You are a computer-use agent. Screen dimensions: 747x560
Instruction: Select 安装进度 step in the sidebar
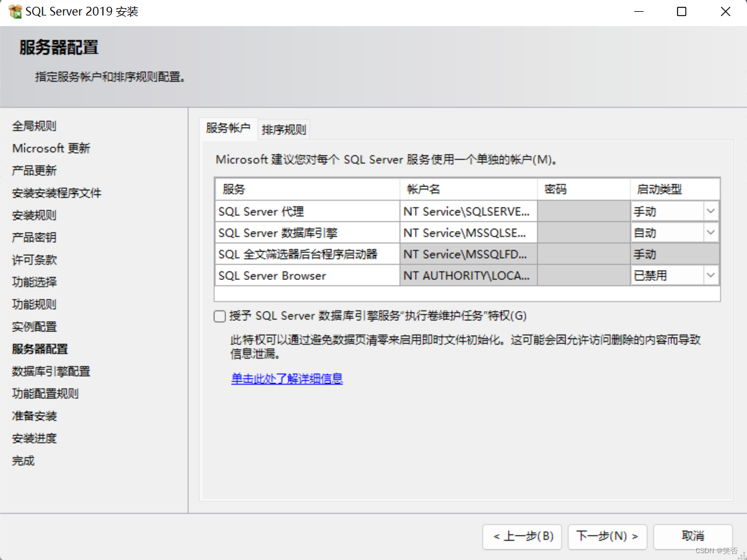tap(34, 439)
